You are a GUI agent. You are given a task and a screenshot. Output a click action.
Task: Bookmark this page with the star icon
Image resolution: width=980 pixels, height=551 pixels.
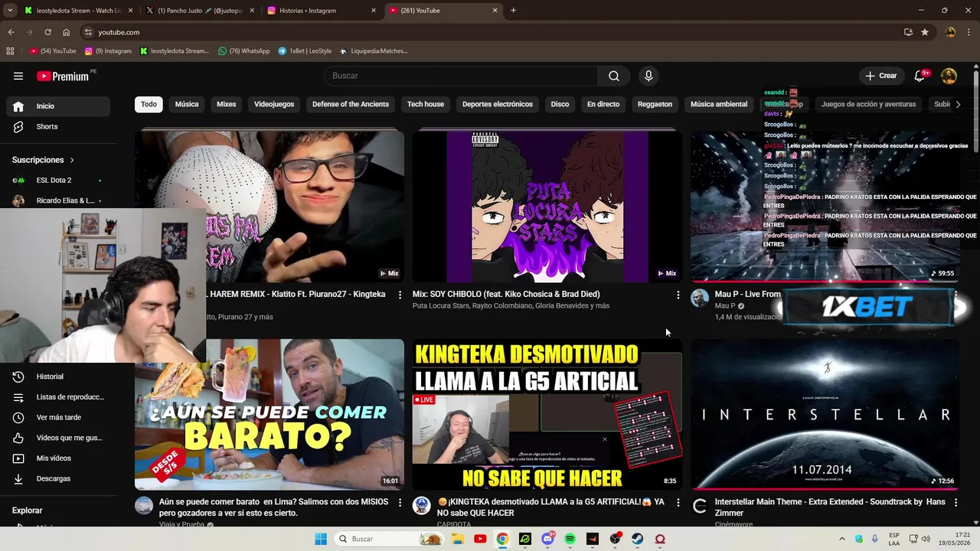[x=925, y=32]
